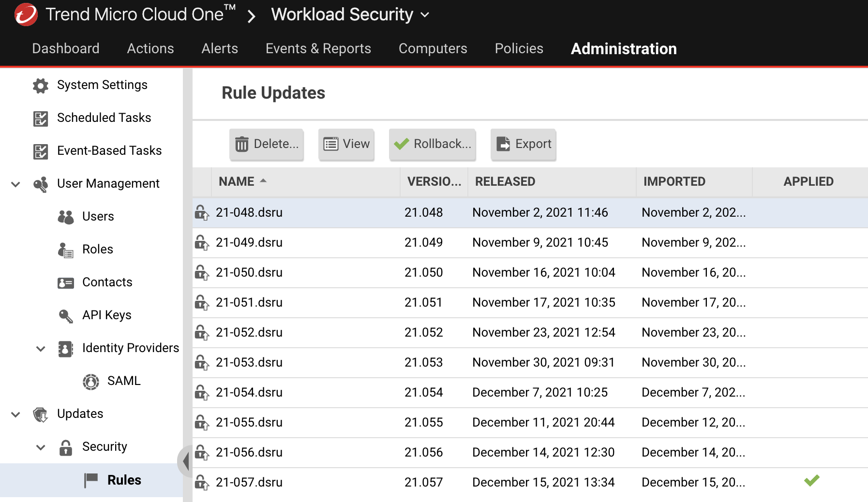Viewport: 868px width, 502px height.
Task: Click the Export button
Action: tap(523, 144)
